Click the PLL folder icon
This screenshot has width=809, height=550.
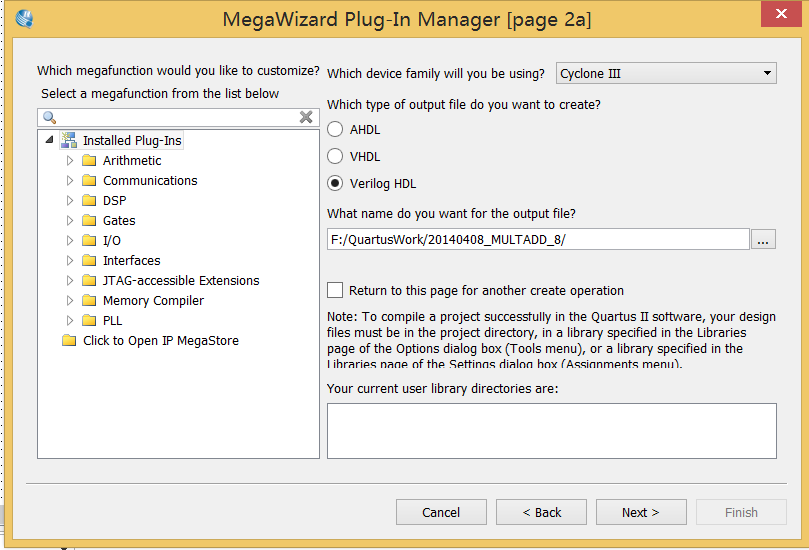89,320
